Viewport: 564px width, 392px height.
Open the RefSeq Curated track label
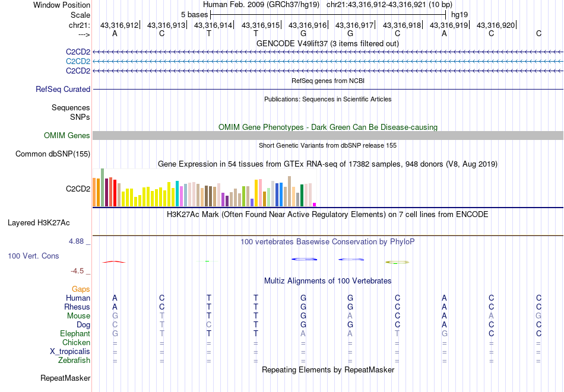tap(63, 89)
